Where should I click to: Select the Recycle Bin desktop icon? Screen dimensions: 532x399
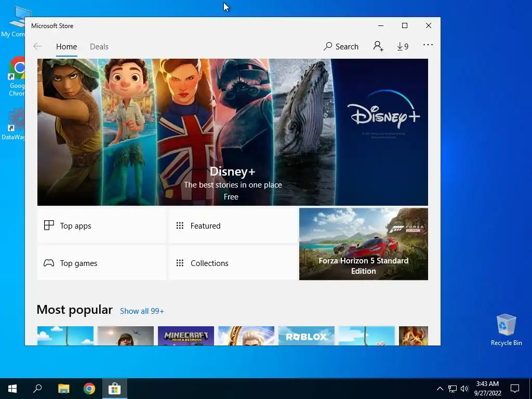[506, 330]
